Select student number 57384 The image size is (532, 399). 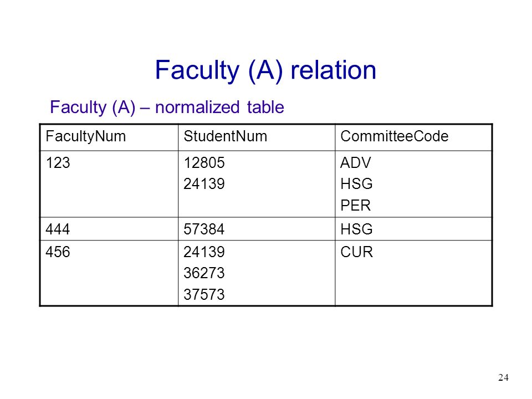click(204, 229)
